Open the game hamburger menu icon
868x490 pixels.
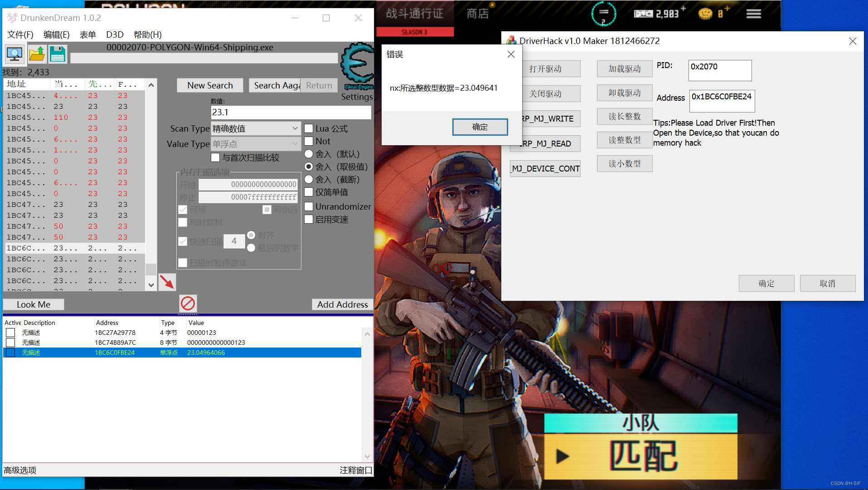(x=753, y=14)
